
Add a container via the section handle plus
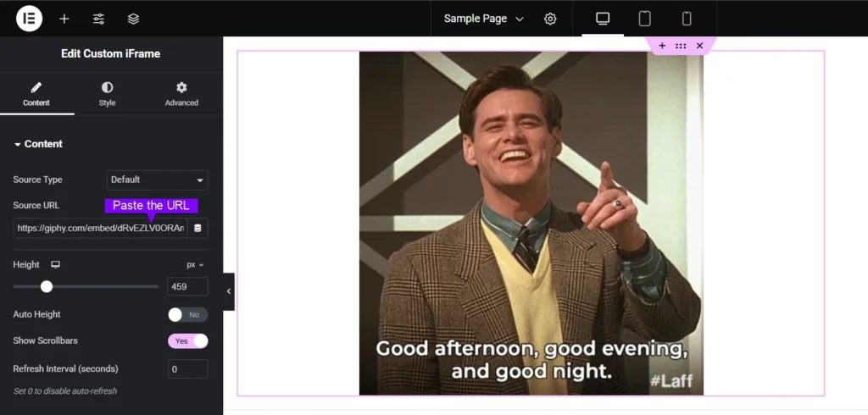(x=662, y=46)
